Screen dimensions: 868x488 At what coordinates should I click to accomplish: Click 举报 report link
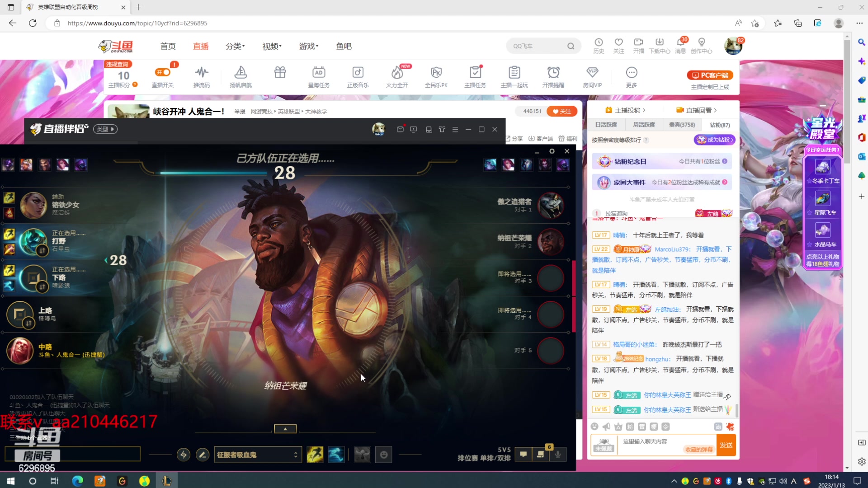click(240, 112)
